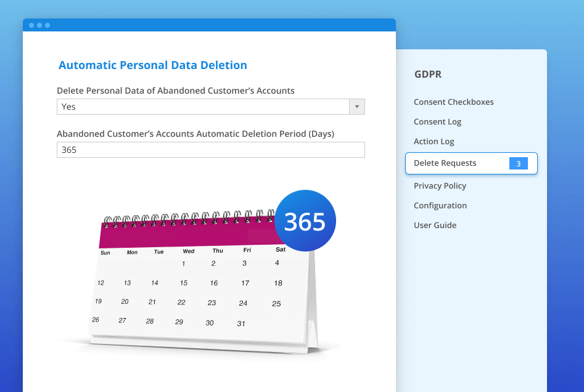The width and height of the screenshot is (584, 392).
Task: Open the Configuration section
Action: coord(440,205)
